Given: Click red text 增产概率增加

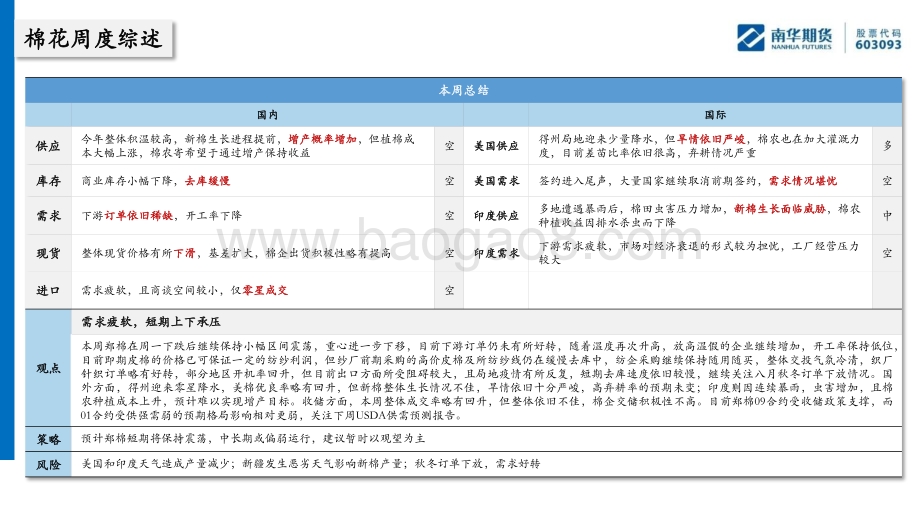Looking at the screenshot, I should (x=323, y=139).
